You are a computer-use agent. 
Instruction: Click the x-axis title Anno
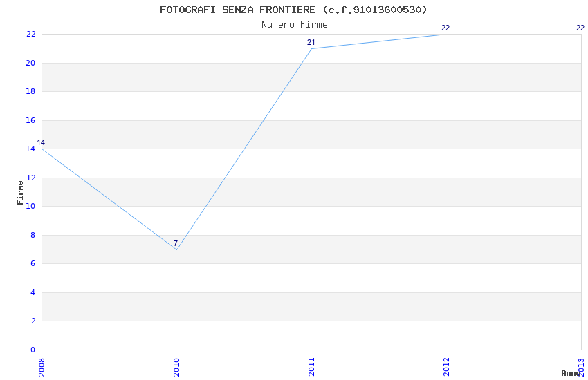point(571,373)
